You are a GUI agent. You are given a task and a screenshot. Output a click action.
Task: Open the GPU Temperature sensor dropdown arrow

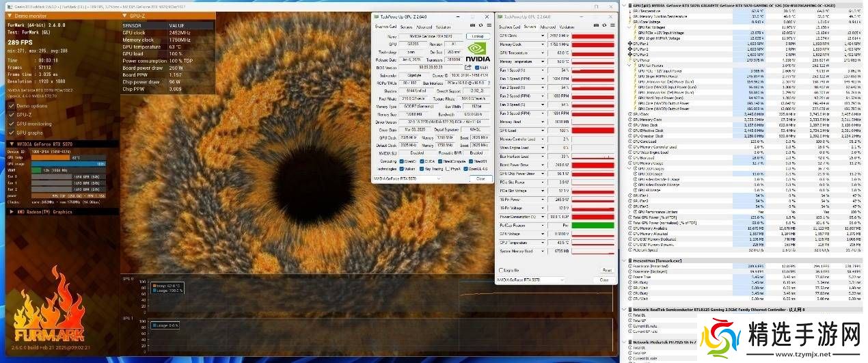543,53
